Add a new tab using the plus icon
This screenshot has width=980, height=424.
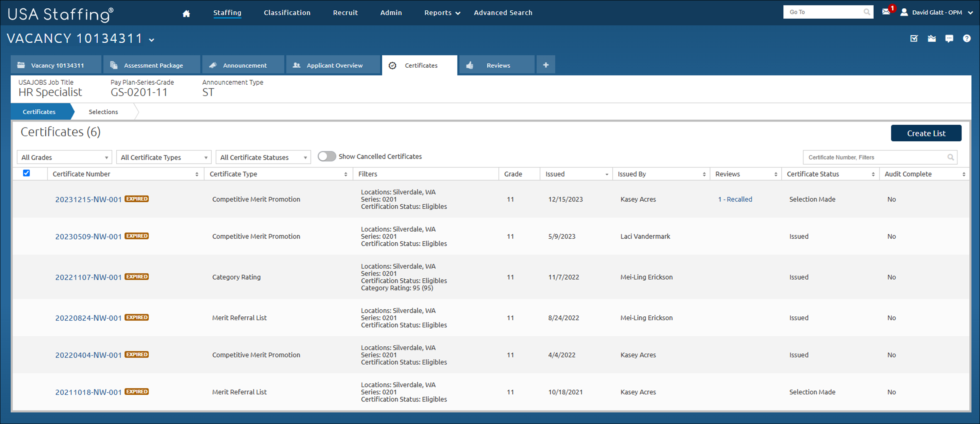tap(546, 65)
